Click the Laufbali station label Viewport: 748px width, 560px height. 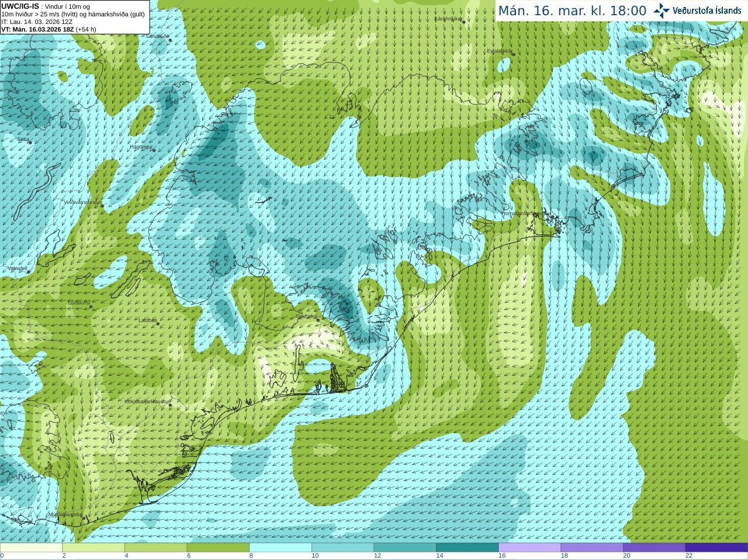(x=147, y=320)
